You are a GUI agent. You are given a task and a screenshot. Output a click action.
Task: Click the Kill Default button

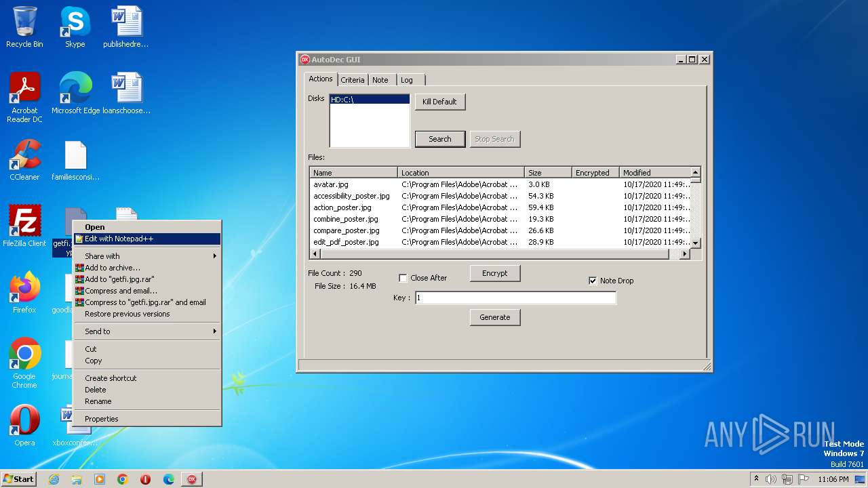440,102
